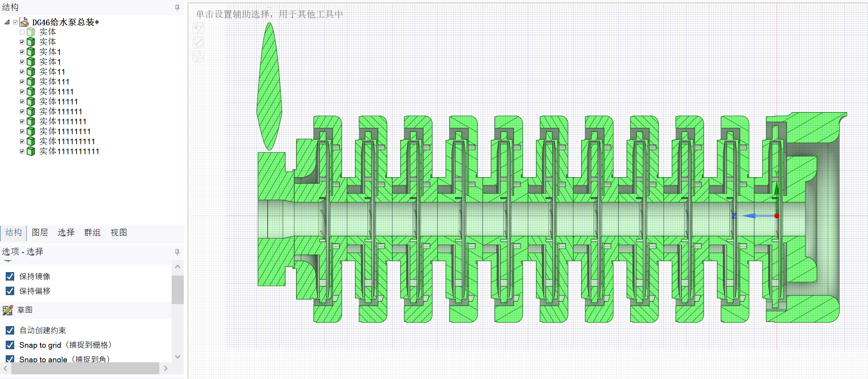Click the red origin point on axis triad

777,216
